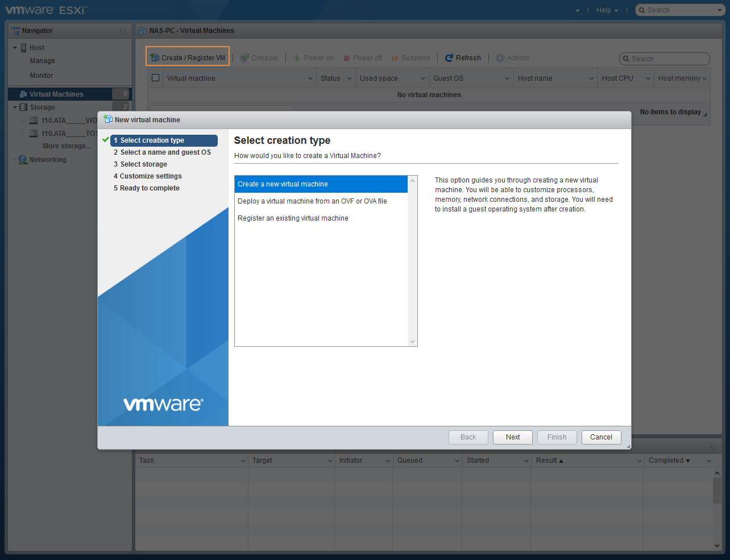Open the Status column dropdown
Screen dimensions: 730x560
(349, 78)
